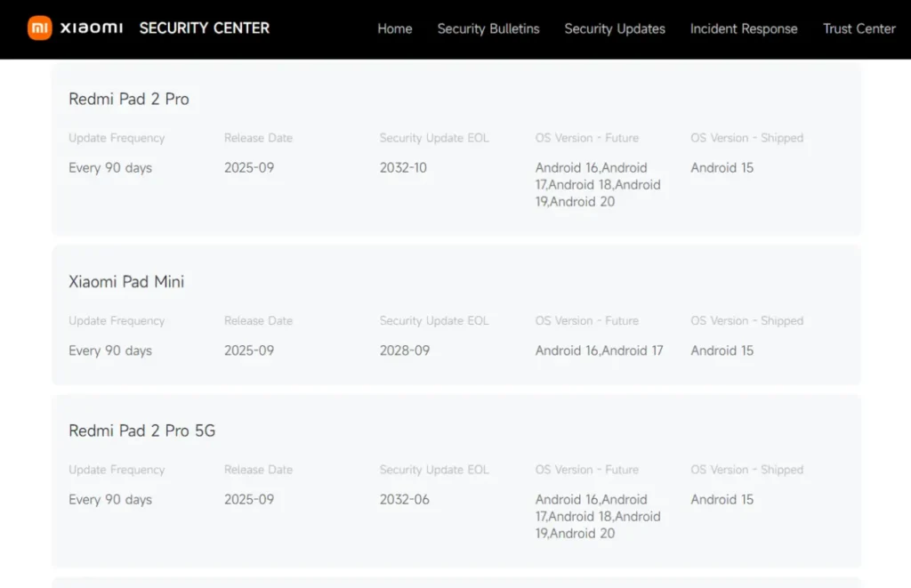Click the 2032-10 Security Update EOL date
911x588 pixels.
(403, 167)
